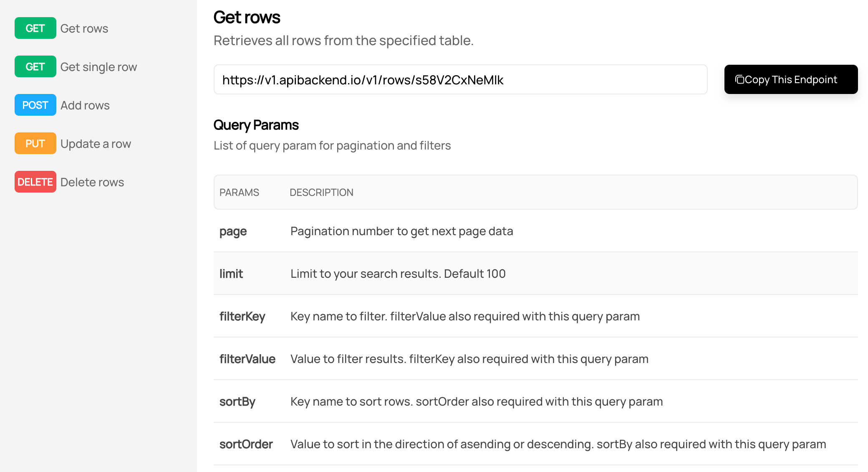
Task: Click the copy icon in the endpoint button
Action: point(739,79)
